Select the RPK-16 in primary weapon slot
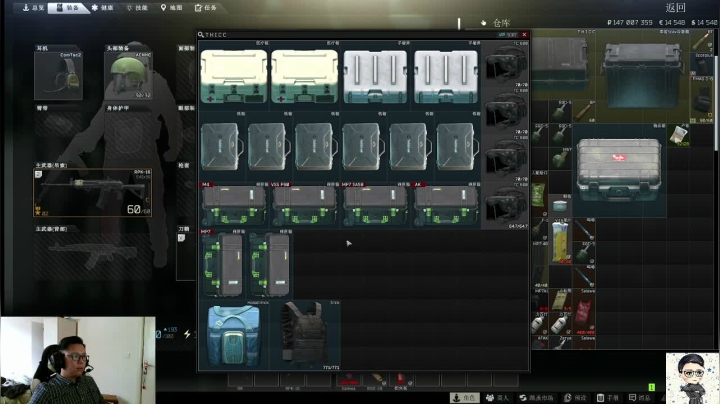 92,193
